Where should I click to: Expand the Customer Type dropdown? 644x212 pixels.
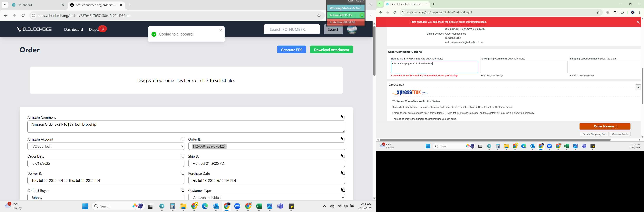[267, 197]
